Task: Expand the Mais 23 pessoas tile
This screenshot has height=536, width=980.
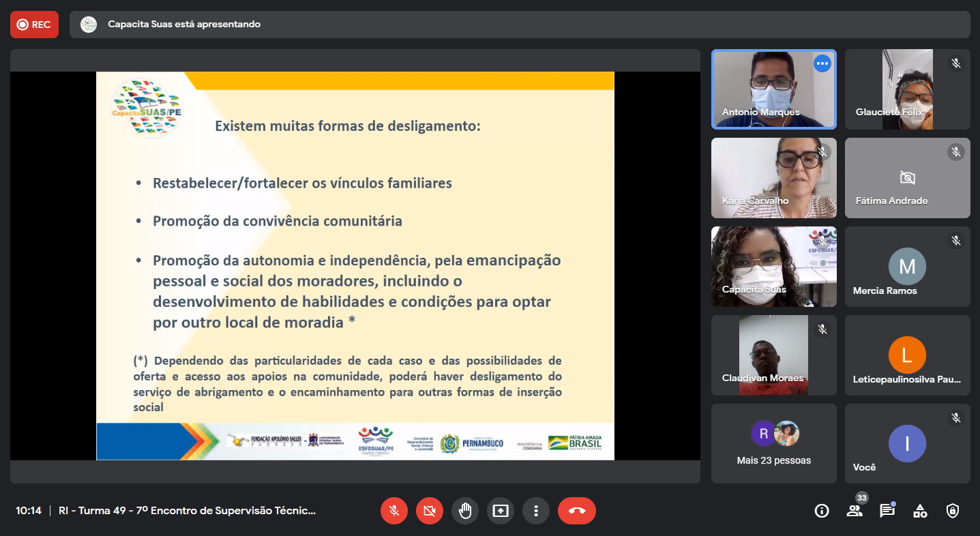Action: point(773,443)
